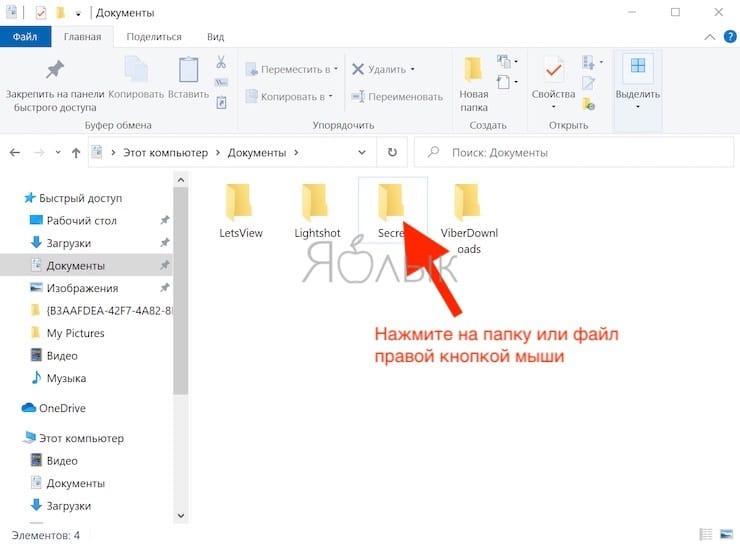Click Этот компьютер in address bar
This screenshot has height=558, width=740.
click(x=166, y=152)
